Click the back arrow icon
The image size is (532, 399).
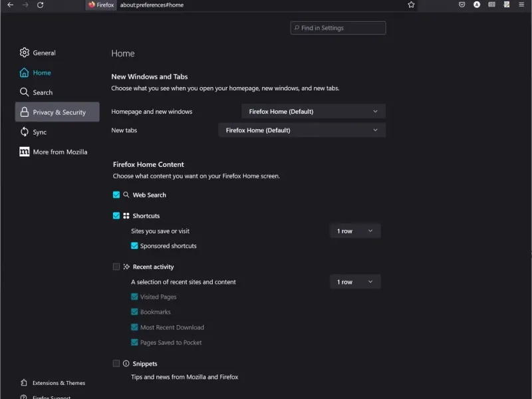tap(10, 5)
